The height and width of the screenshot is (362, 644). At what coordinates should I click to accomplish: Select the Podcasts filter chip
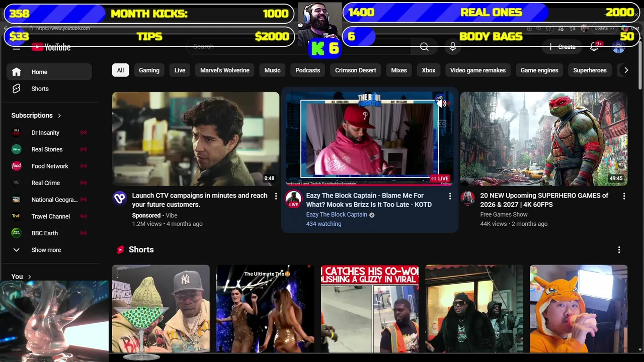[307, 70]
